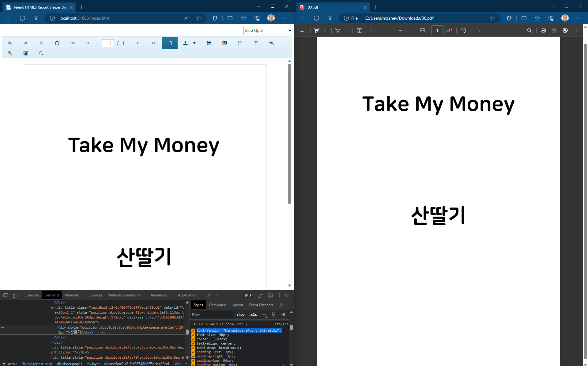
Task: Click the print report icon
Action: point(209,43)
